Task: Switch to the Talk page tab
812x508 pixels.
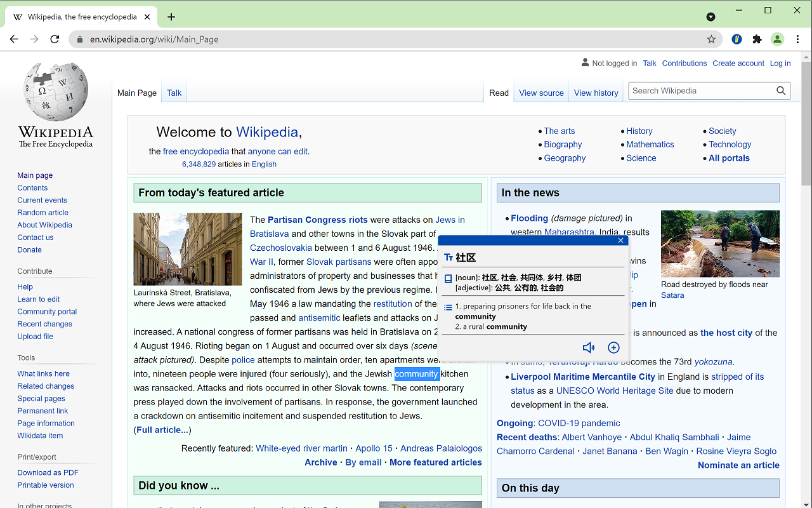Action: click(x=174, y=93)
